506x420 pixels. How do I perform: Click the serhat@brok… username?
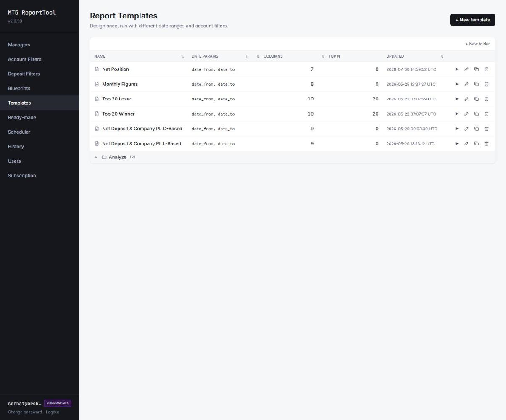(x=24, y=404)
